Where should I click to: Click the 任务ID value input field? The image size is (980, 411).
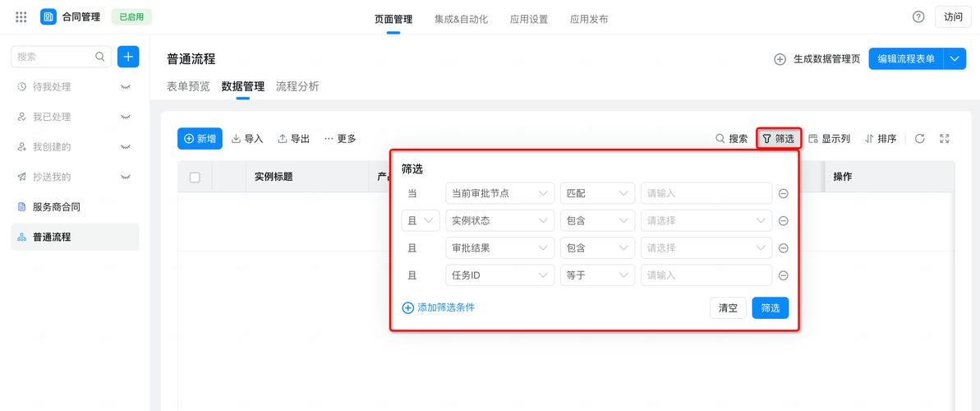coord(706,275)
